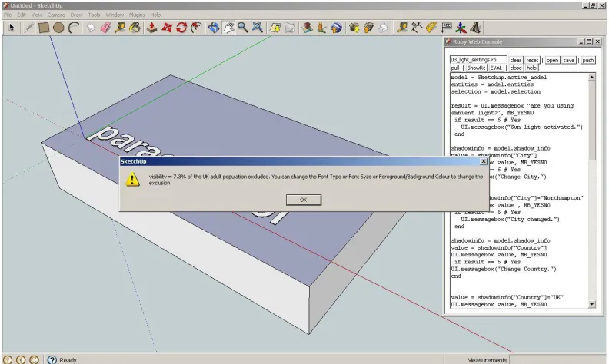Screen dimensions: 609x364
Task: Click the Get Models icon
Action: [x=354, y=28]
